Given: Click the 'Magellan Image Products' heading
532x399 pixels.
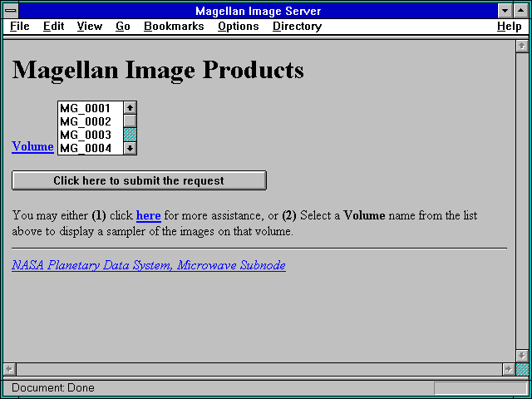Looking at the screenshot, I should point(158,70).
